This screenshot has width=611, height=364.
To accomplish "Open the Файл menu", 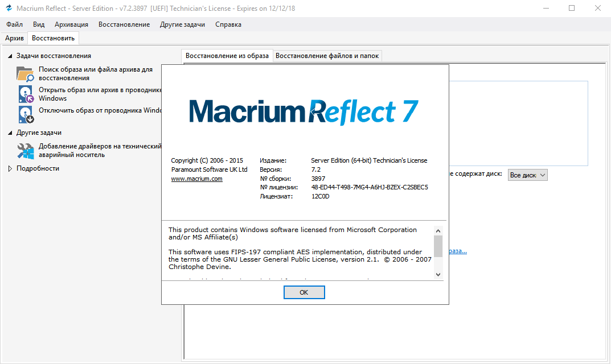I will point(15,24).
